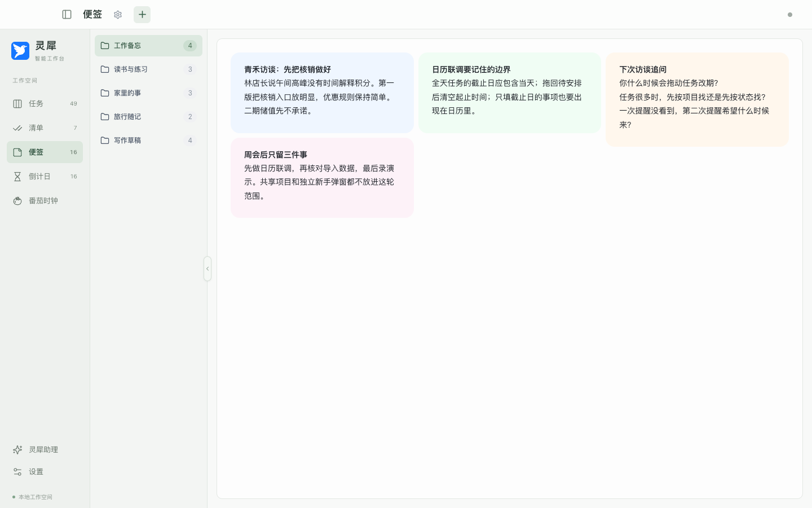The width and height of the screenshot is (812, 508).
Task: Open the note 周会后只留三件事
Action: (x=322, y=178)
